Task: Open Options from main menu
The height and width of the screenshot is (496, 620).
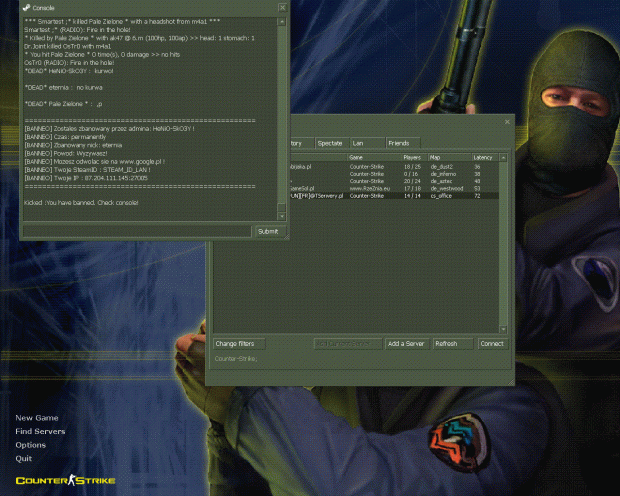Action: [30, 445]
